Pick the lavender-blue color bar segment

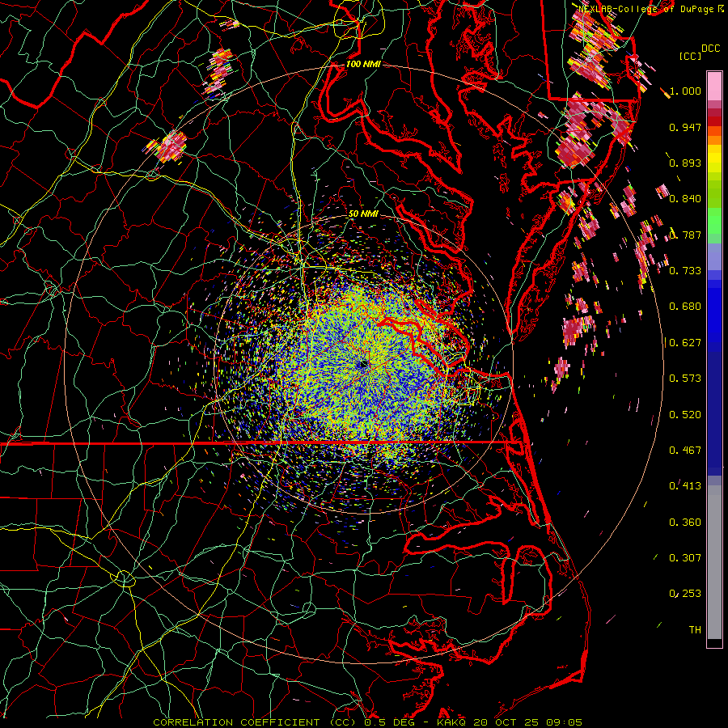pyautogui.click(x=714, y=256)
